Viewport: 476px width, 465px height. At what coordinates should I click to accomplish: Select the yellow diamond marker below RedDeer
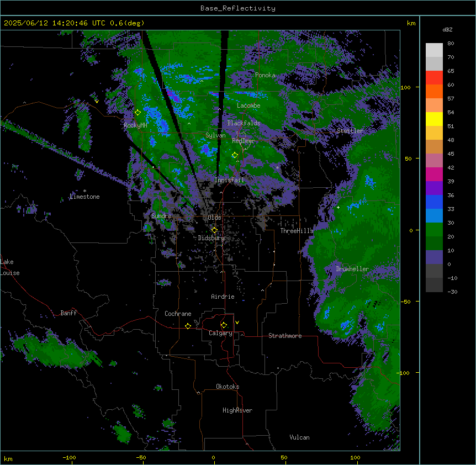[235, 155]
